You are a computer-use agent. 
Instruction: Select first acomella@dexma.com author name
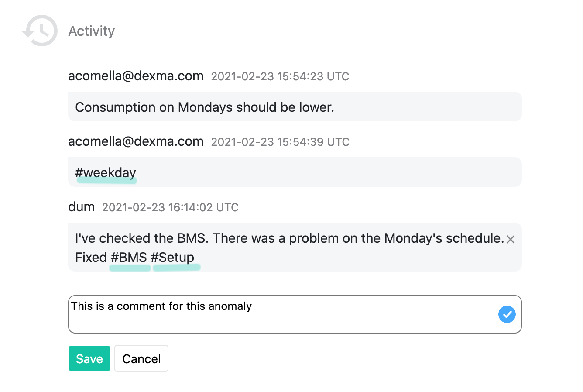click(x=136, y=76)
